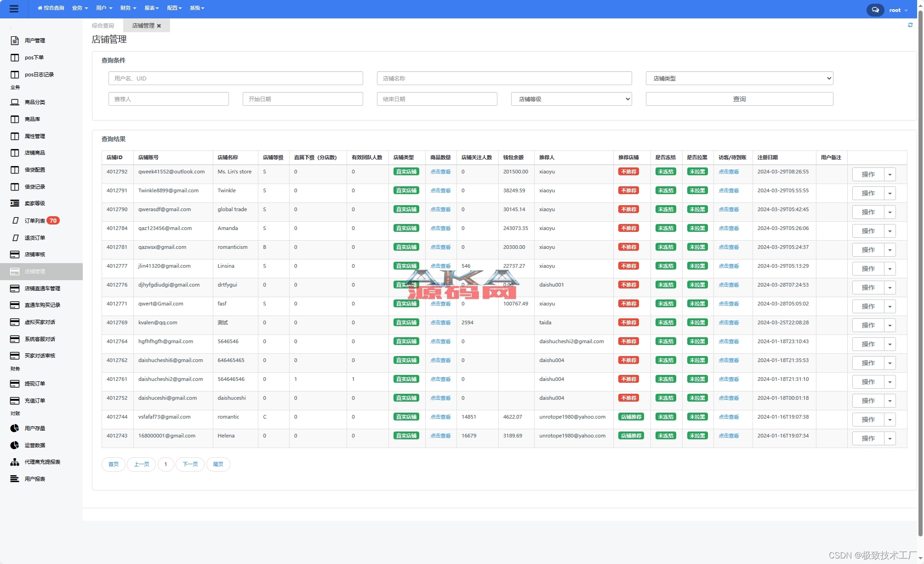Open the 财务 top menu
The width and height of the screenshot is (924, 564).
coord(128,8)
